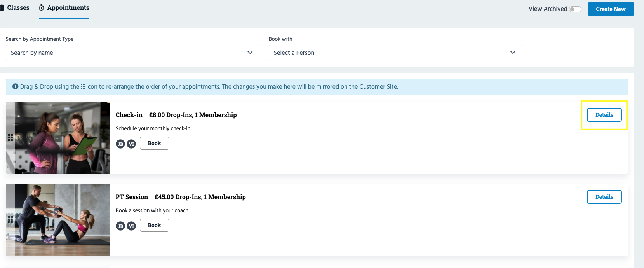Click the JB staff avatar under PT Session

(x=120, y=226)
